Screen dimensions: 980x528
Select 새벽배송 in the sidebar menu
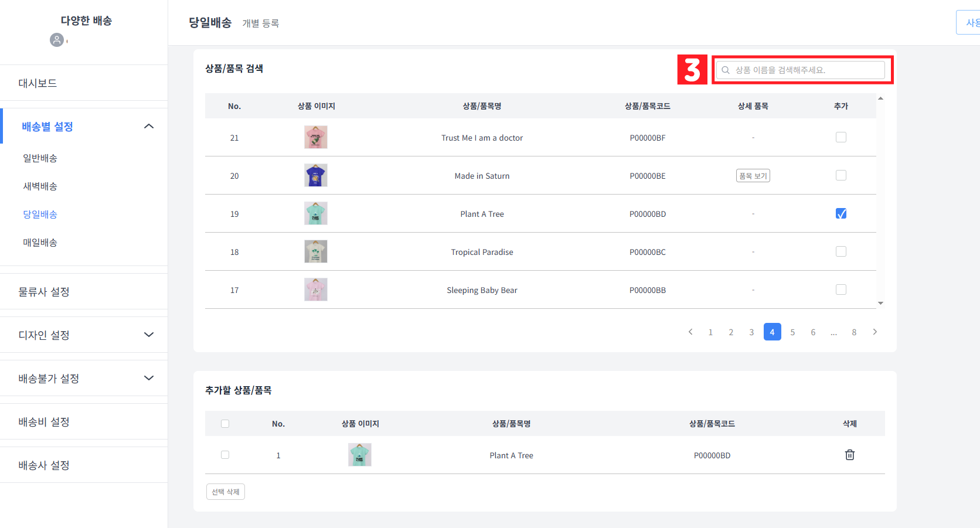point(40,186)
